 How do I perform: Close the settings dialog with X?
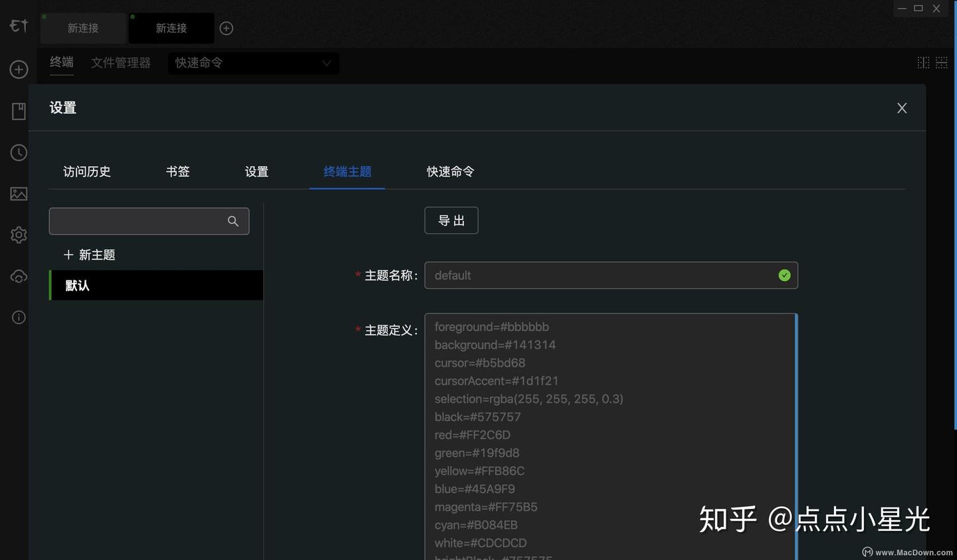point(902,108)
